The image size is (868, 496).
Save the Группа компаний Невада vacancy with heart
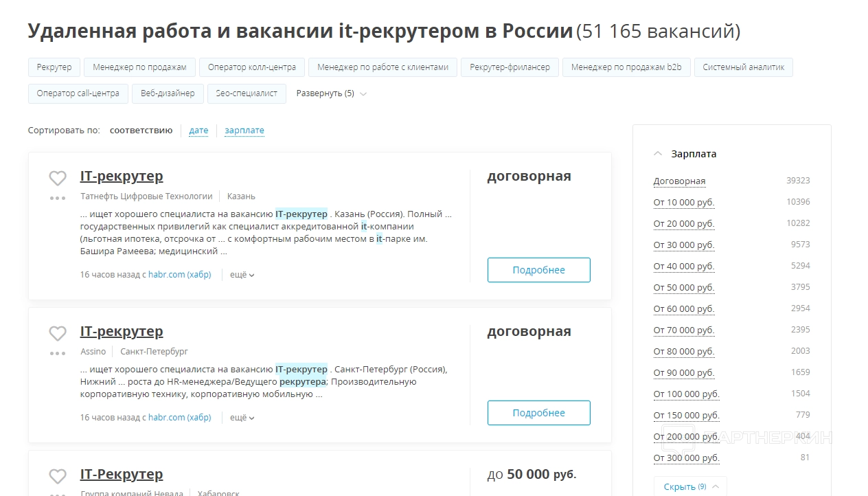(58, 476)
